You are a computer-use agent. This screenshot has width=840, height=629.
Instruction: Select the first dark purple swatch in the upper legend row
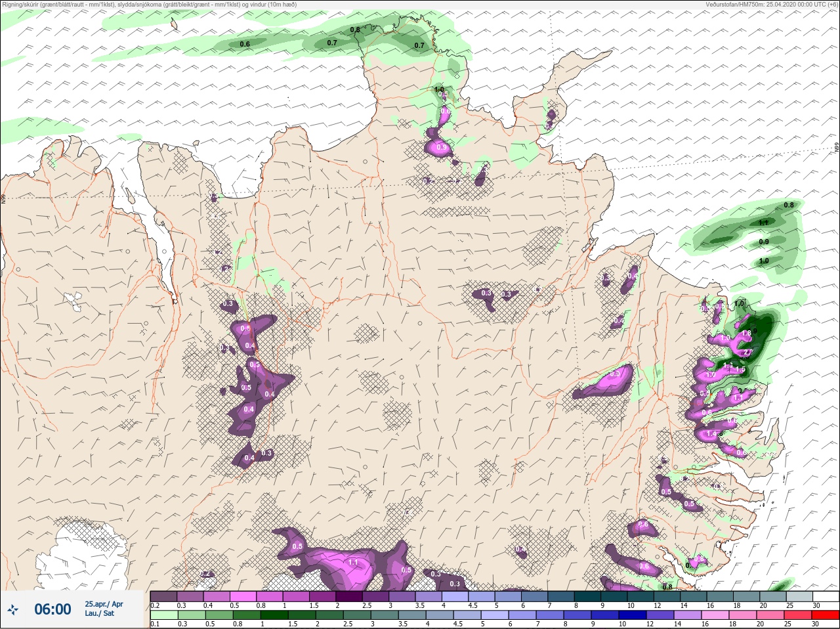click(x=163, y=596)
